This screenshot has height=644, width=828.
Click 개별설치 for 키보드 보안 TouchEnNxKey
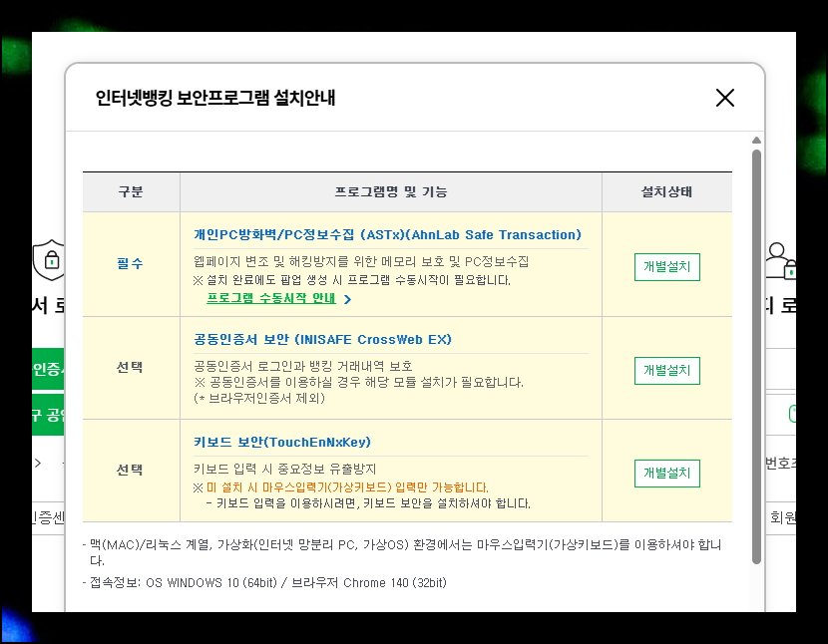[x=667, y=473]
